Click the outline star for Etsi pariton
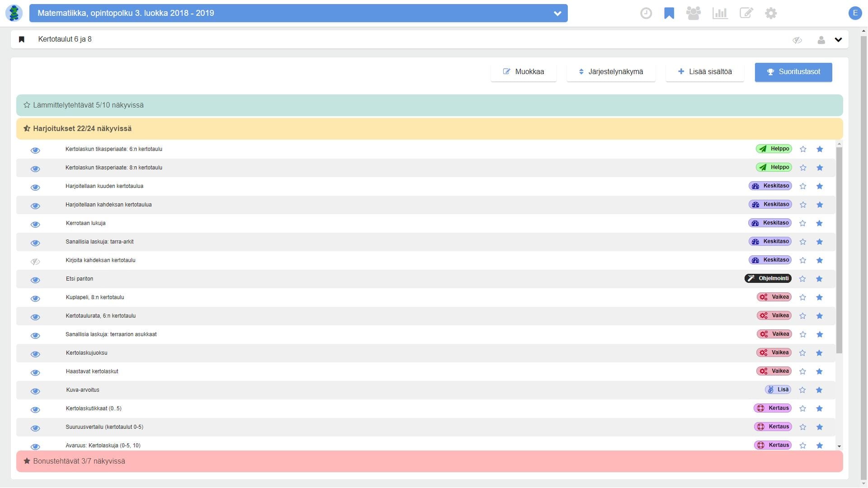868x488 pixels. coord(802,279)
